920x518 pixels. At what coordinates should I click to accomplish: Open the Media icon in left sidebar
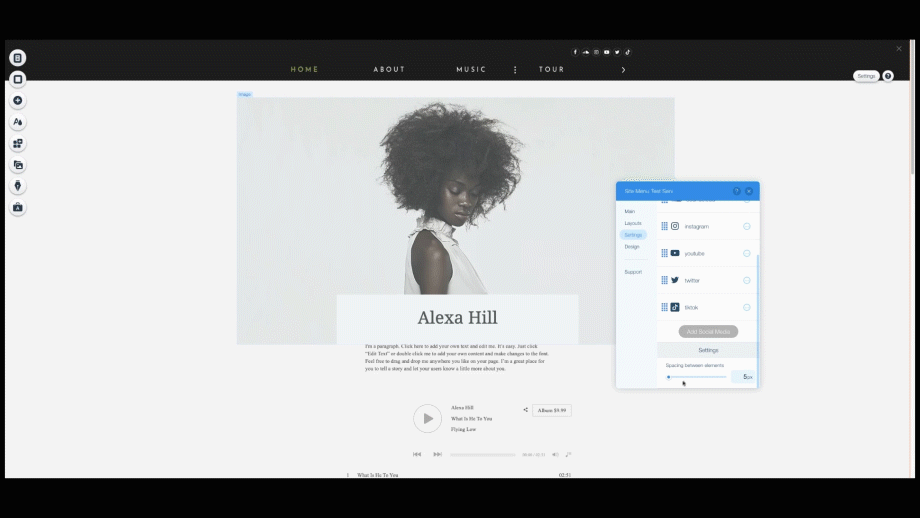(x=18, y=165)
